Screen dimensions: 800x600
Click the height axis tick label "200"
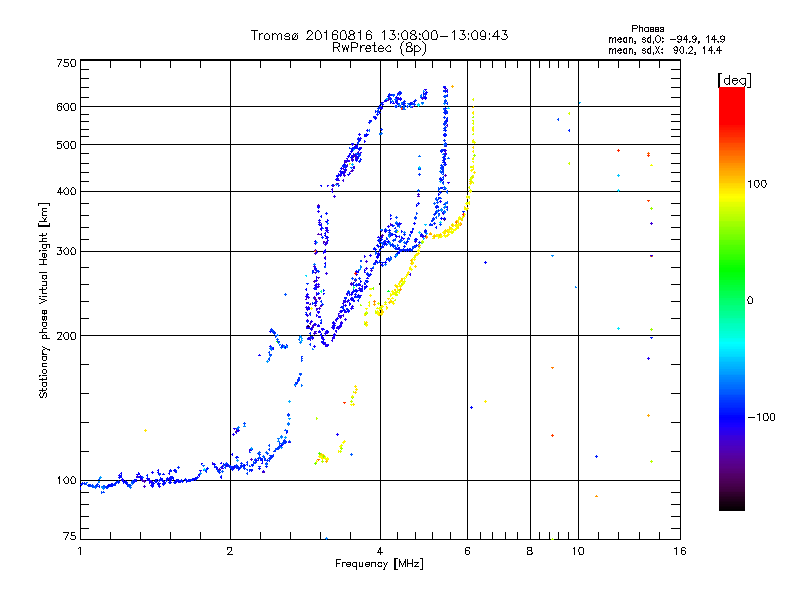[x=66, y=336]
